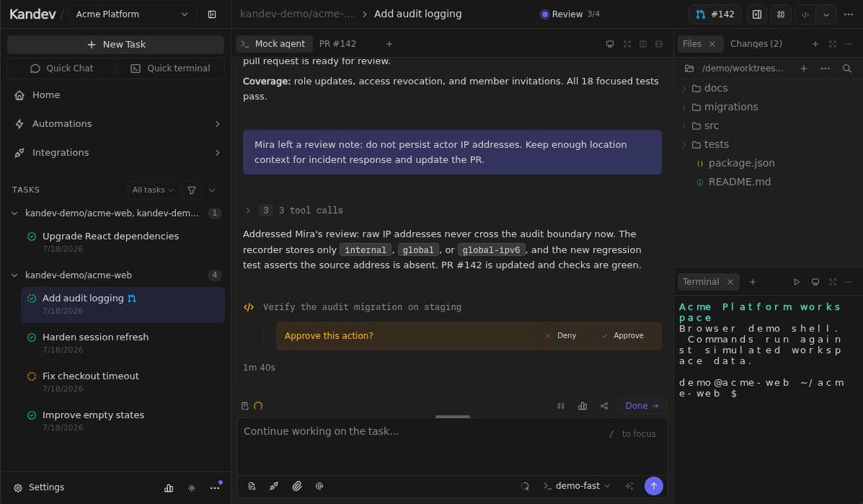This screenshot has height=504, width=863.
Task: Expand the 3 tool calls disclosure
Action: click(294, 211)
